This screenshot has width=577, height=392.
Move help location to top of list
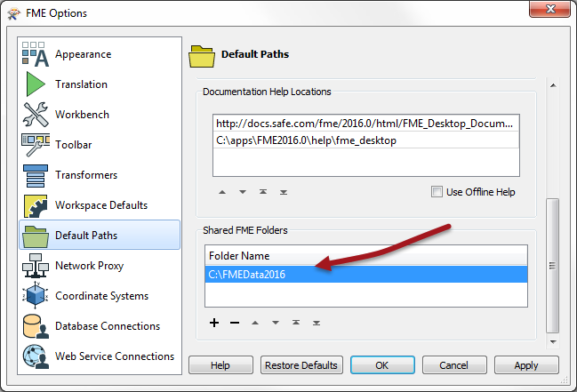263,192
